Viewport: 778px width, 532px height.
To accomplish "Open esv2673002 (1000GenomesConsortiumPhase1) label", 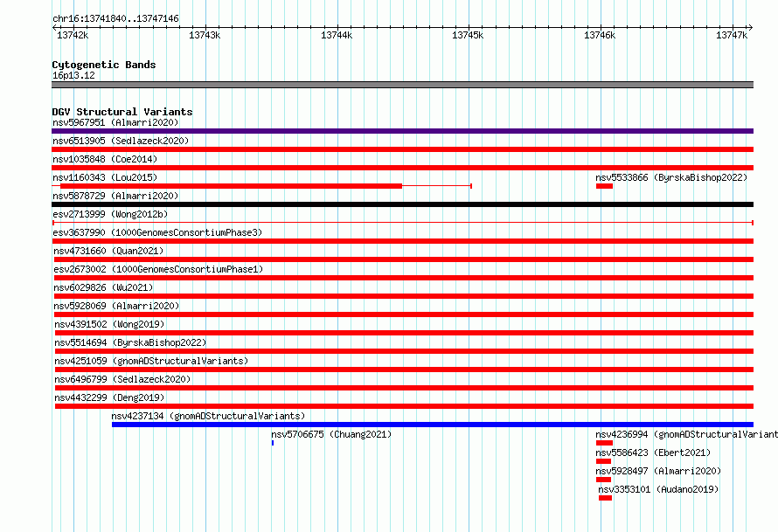I will [158, 269].
